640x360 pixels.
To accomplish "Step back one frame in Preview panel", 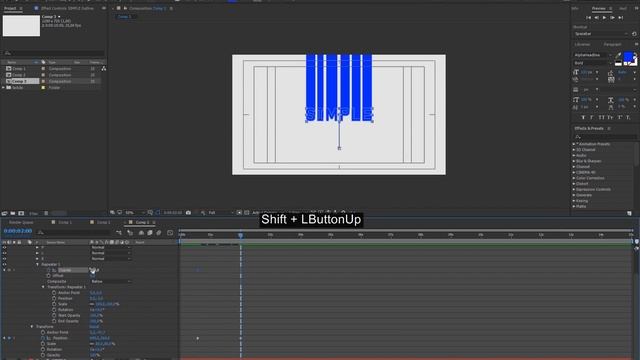I will 596,18.
